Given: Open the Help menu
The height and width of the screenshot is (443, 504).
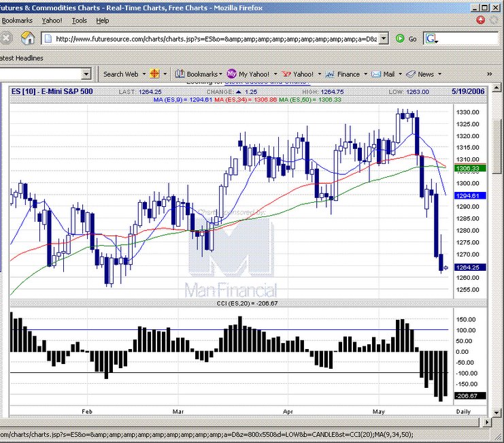Looking at the screenshot, I should pos(103,20).
